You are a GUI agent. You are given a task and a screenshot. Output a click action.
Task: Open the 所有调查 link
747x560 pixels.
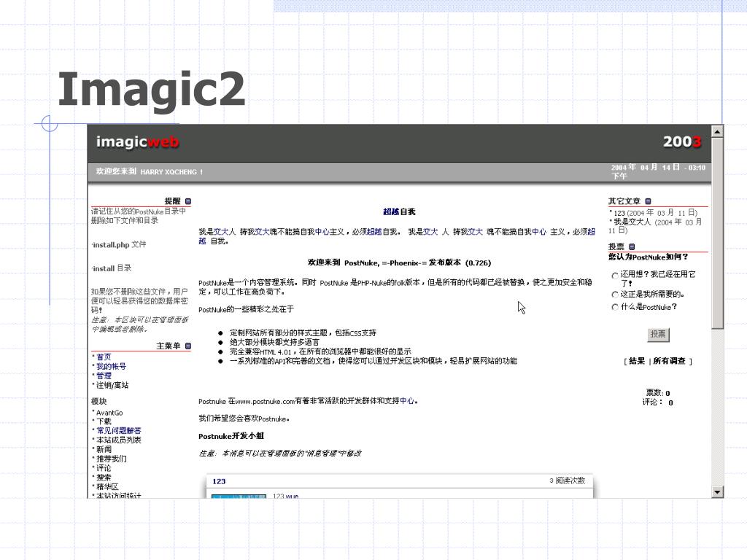tap(670, 361)
